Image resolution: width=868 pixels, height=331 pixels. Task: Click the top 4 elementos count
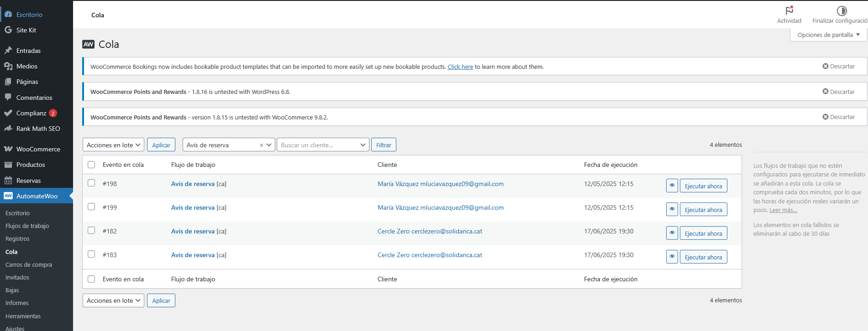[x=726, y=145]
